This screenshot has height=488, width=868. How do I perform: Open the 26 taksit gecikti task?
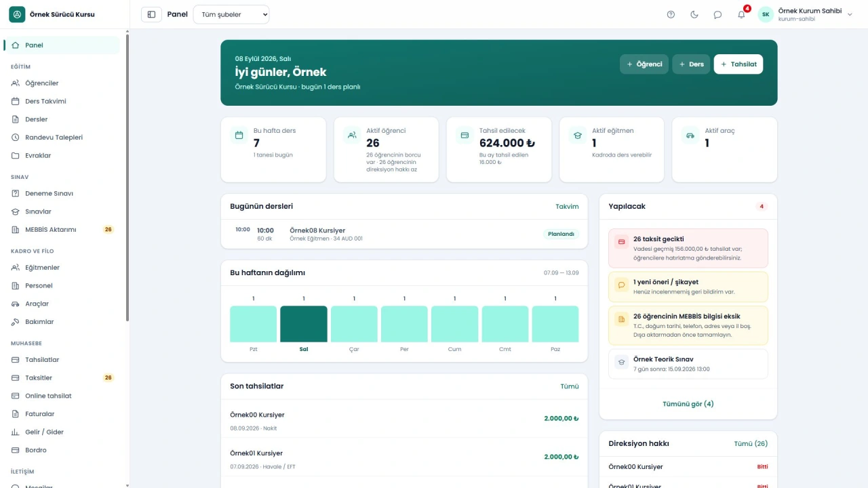coord(688,248)
